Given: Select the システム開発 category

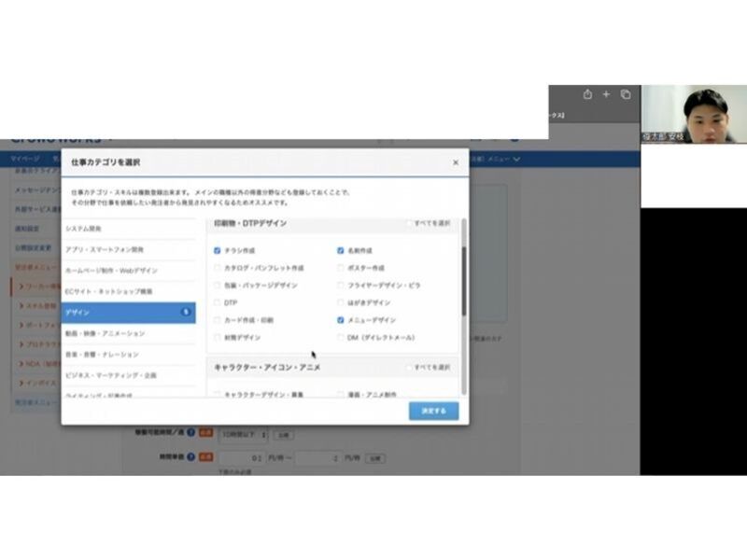Looking at the screenshot, I should (x=129, y=229).
